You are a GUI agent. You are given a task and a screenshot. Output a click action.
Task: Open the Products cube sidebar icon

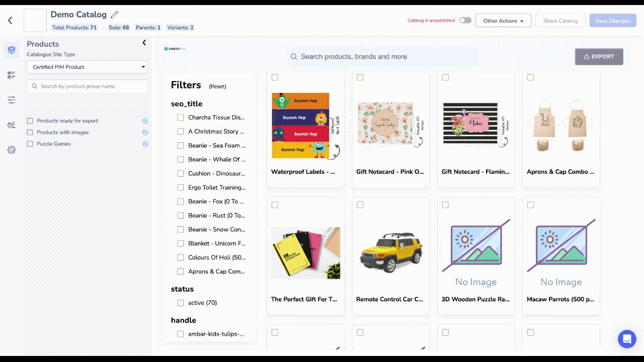[12, 50]
